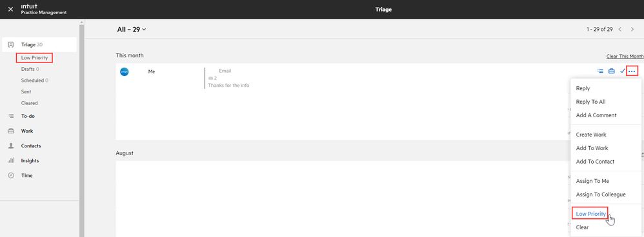
Task: Click the Work briefcase icon in sidebar
Action: 11,131
